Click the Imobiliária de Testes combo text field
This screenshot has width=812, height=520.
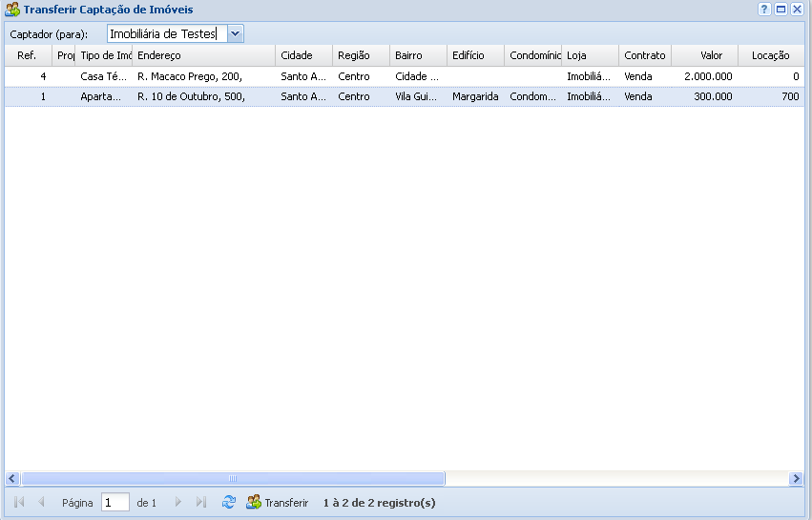tap(166, 33)
